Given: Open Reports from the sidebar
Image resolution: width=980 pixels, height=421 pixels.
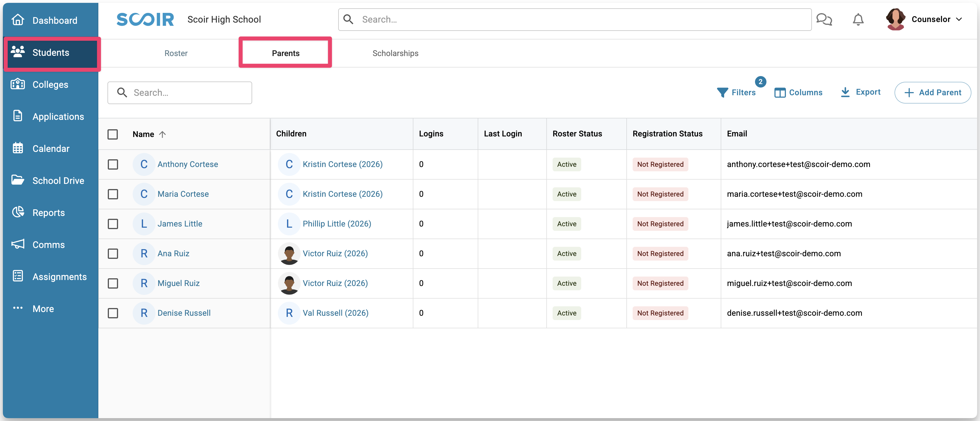Looking at the screenshot, I should tap(48, 213).
